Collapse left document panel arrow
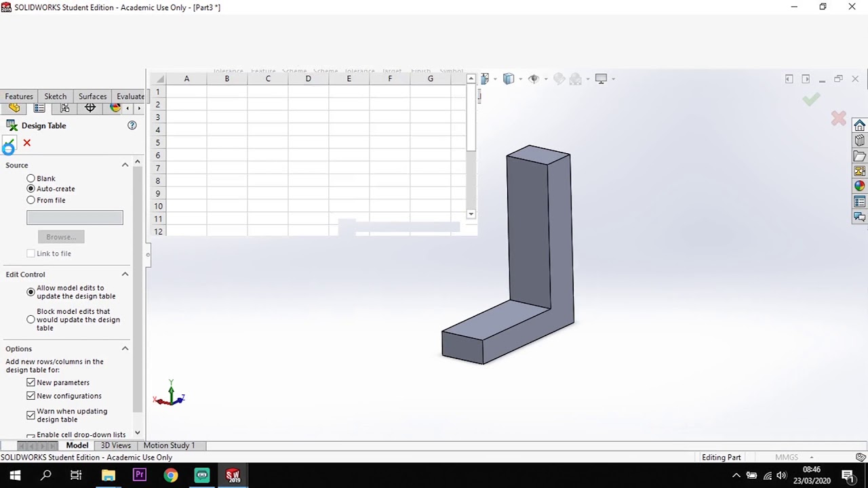868x488 pixels. [789, 79]
